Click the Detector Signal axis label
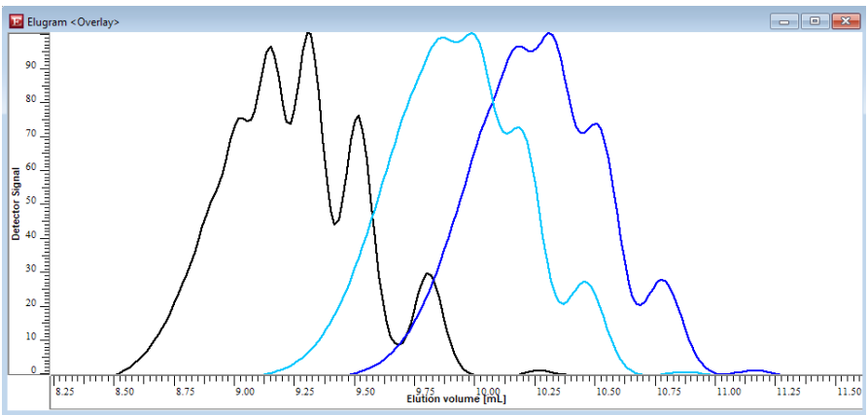The width and height of the screenshot is (868, 415). click(17, 204)
